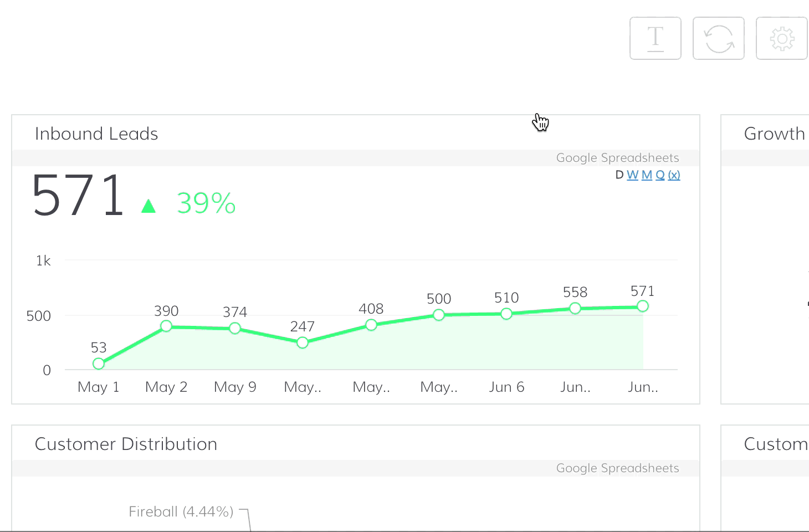Viewport: 809px width, 532px height.
Task: Click the Inbound Leads widget title
Action: pos(96,133)
